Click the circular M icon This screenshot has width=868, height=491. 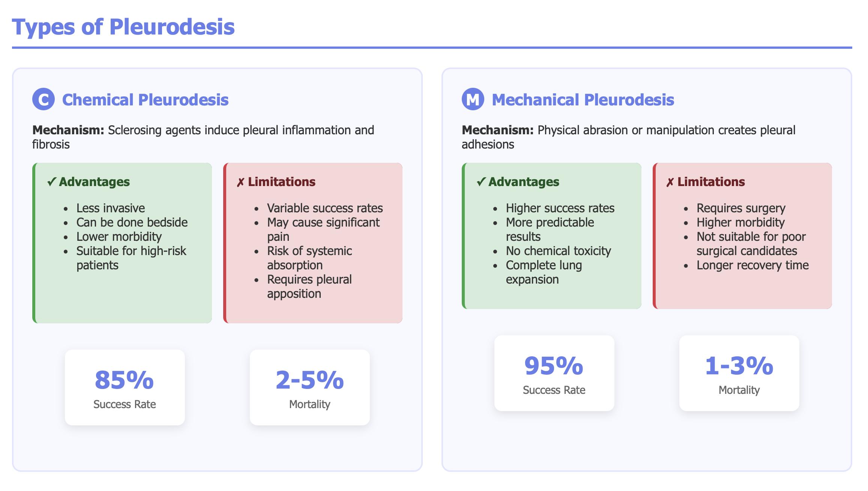tap(473, 99)
